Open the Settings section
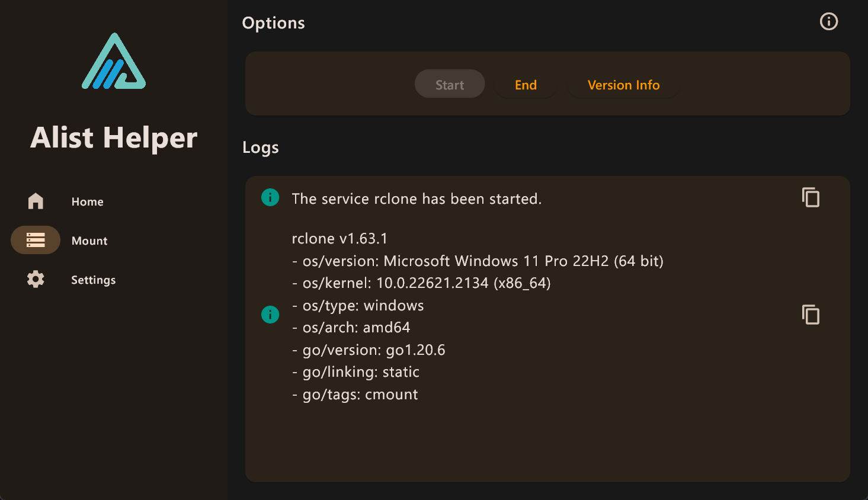868x500 pixels. pos(93,279)
